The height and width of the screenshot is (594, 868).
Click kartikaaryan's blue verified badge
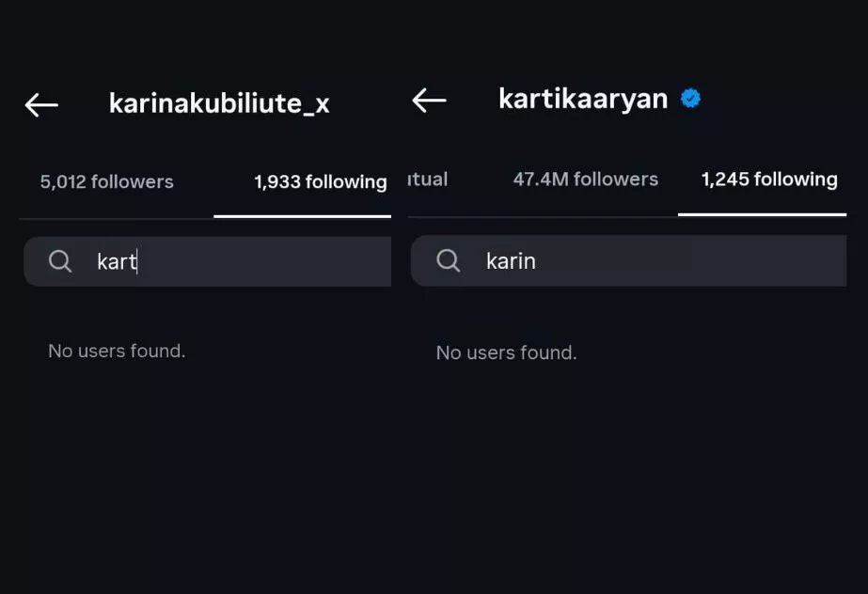(x=691, y=99)
